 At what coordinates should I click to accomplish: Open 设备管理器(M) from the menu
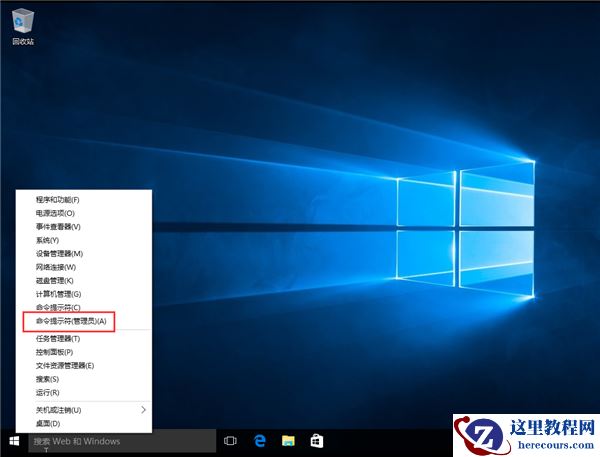click(84, 254)
